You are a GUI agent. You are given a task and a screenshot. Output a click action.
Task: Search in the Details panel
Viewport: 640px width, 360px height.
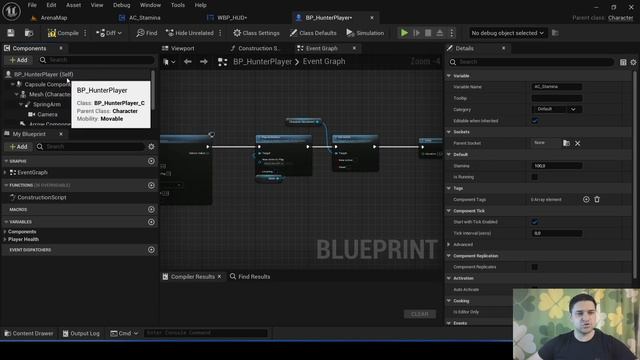click(531, 62)
